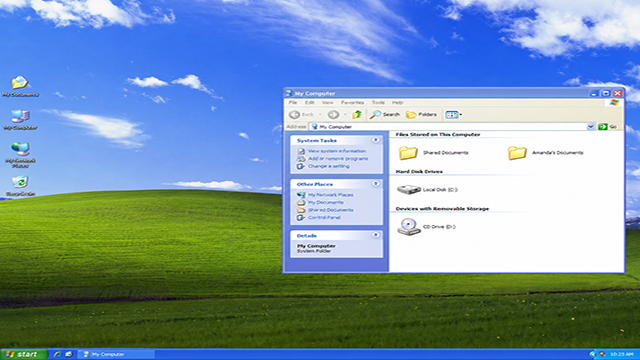
Task: Click 'Hard Disk Drives' heading
Action: click(x=419, y=172)
